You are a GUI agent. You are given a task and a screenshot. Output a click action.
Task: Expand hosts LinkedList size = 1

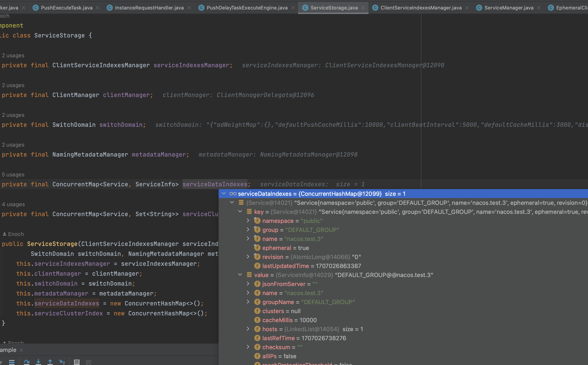tap(248, 329)
